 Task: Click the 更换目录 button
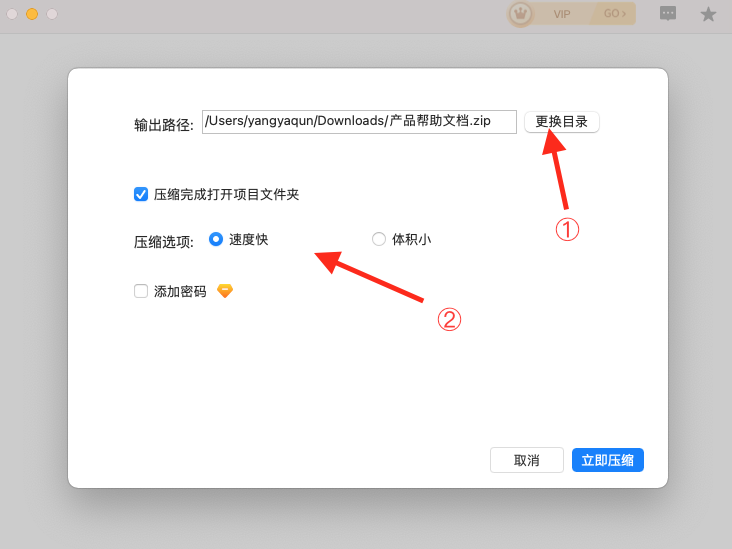pos(562,122)
